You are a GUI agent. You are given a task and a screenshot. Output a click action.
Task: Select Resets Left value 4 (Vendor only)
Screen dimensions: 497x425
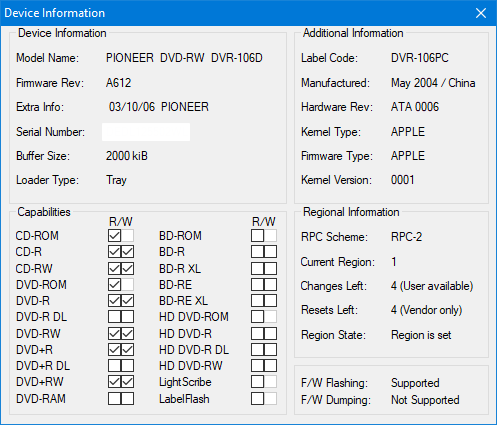tap(426, 310)
